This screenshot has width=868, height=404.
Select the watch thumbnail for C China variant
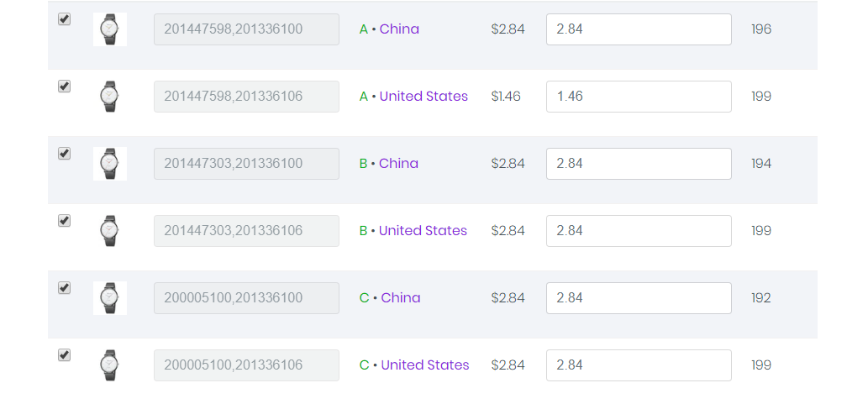click(109, 298)
